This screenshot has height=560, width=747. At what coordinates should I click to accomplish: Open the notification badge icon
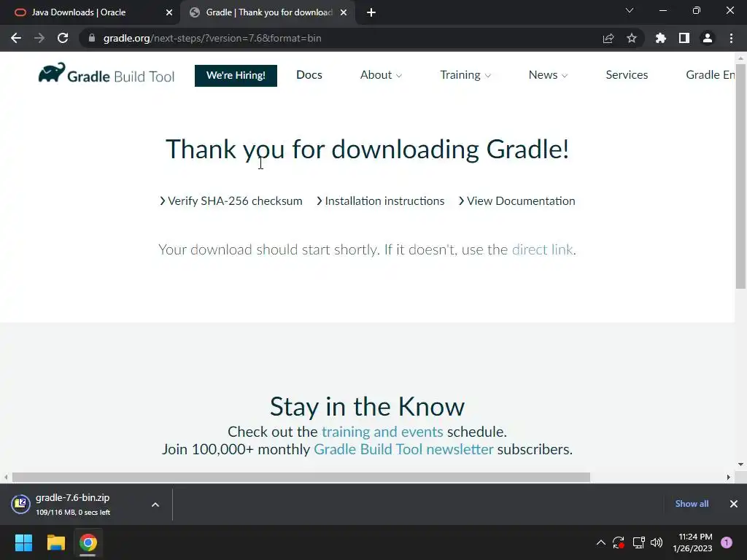(x=727, y=542)
